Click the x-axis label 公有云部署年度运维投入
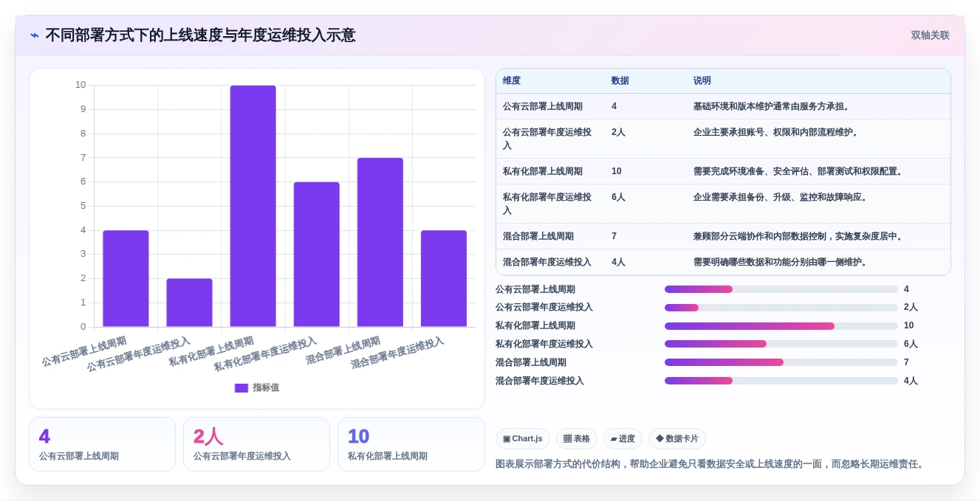This screenshot has width=980, height=501. 139,355
